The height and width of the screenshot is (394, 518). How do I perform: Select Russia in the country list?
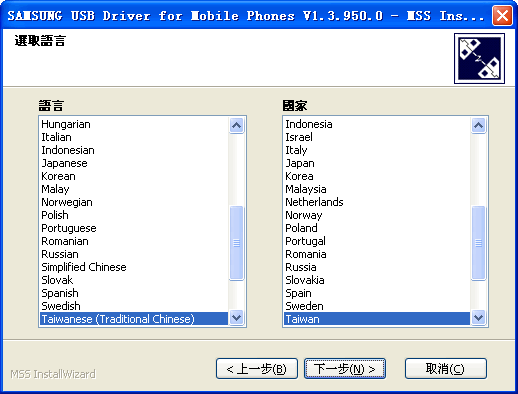pos(377,267)
